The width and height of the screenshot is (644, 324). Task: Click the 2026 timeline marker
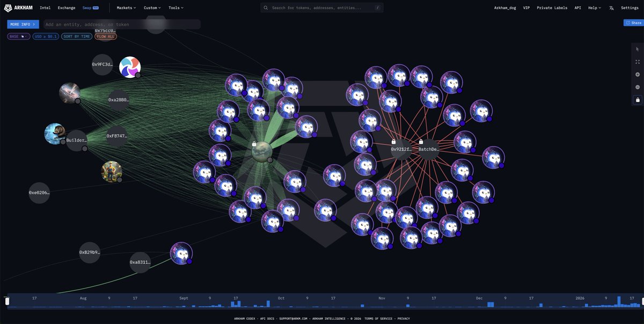(580, 298)
